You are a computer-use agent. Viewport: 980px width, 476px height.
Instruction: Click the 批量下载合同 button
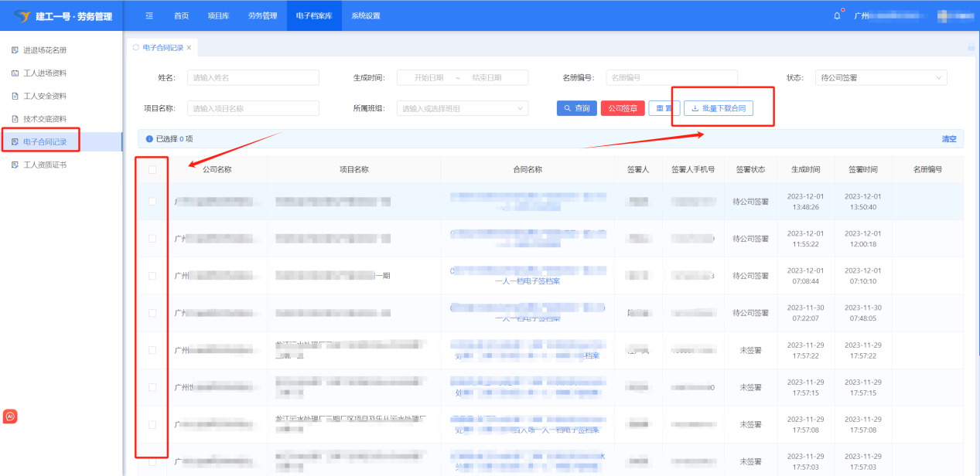718,109
